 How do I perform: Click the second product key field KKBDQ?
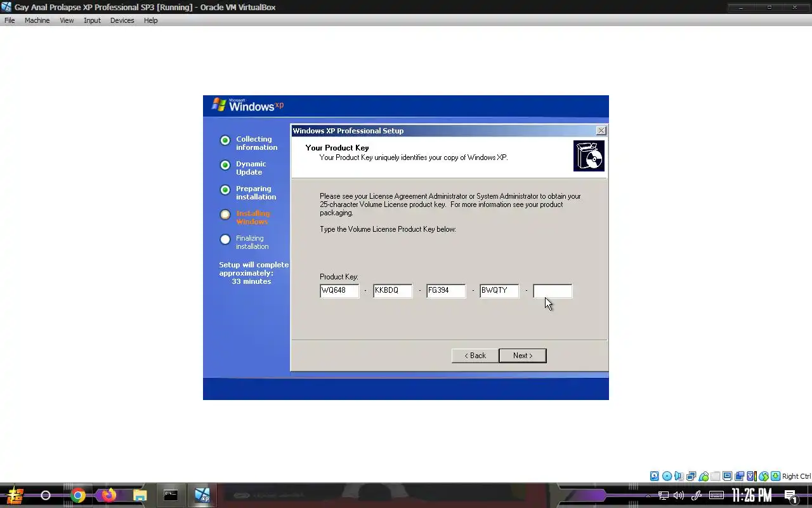[x=393, y=291]
